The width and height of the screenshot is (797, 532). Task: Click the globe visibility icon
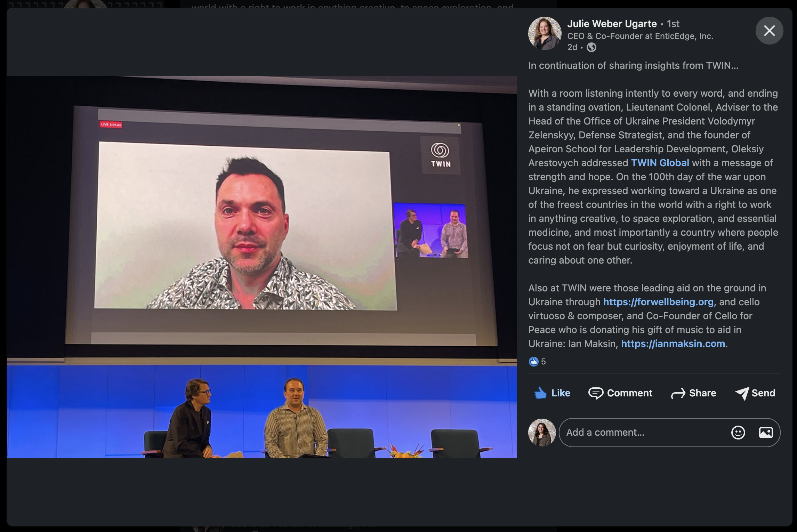coord(591,47)
